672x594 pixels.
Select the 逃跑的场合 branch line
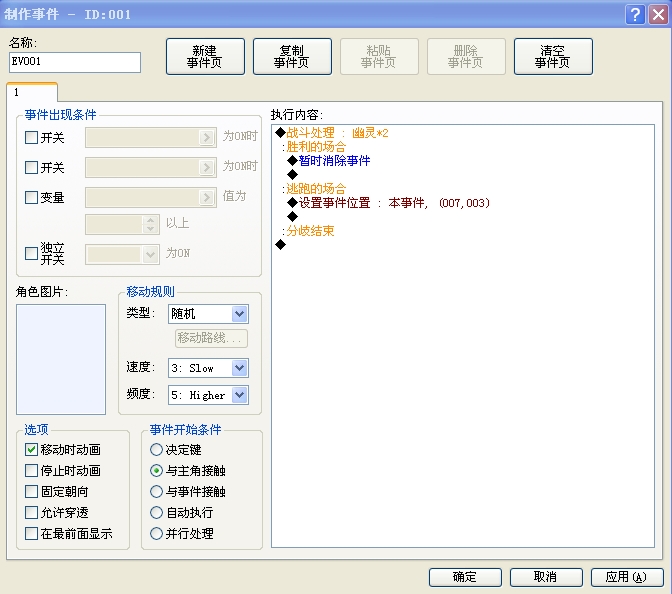pyautogui.click(x=314, y=189)
